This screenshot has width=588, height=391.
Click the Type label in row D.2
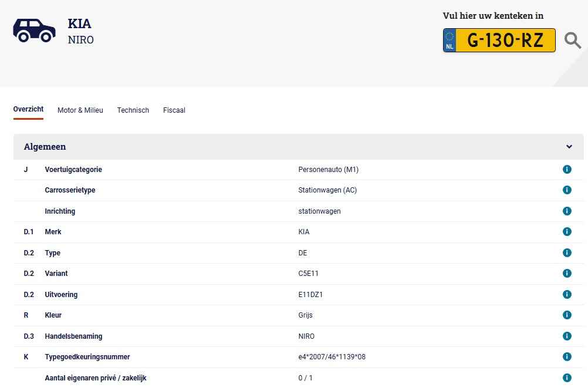(52, 253)
